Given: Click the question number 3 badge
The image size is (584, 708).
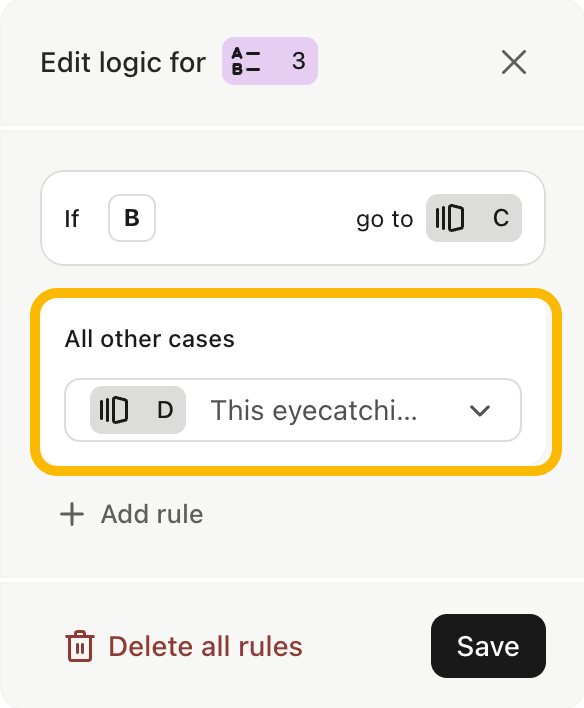Looking at the screenshot, I should 270,61.
